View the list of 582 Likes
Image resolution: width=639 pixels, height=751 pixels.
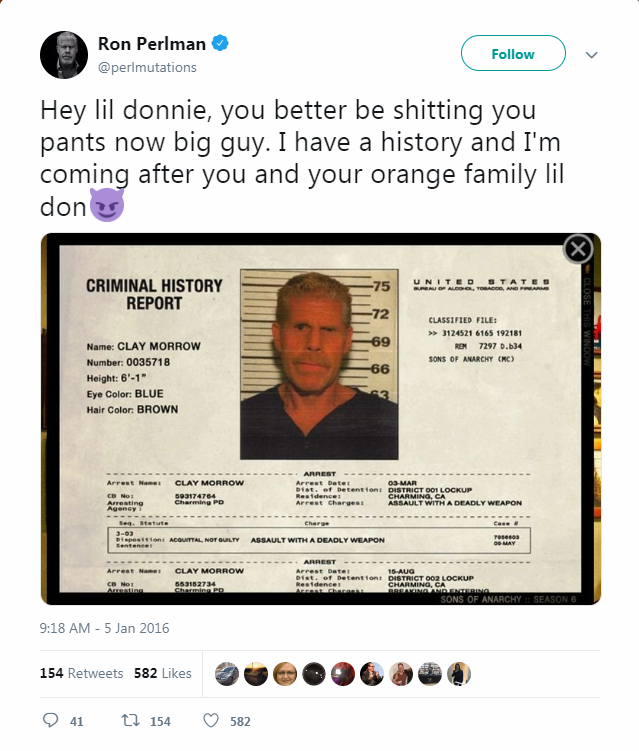[162, 673]
